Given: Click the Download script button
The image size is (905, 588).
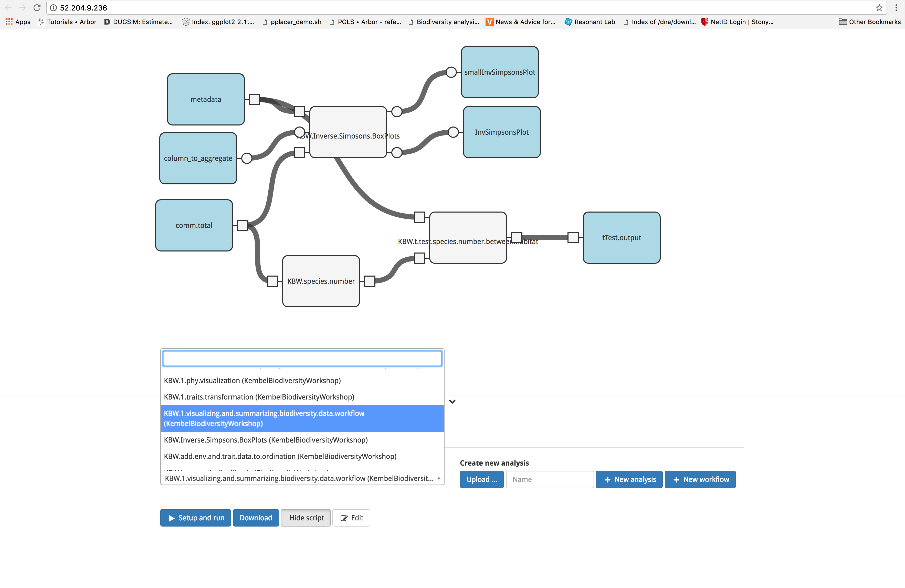Looking at the screenshot, I should point(255,517).
